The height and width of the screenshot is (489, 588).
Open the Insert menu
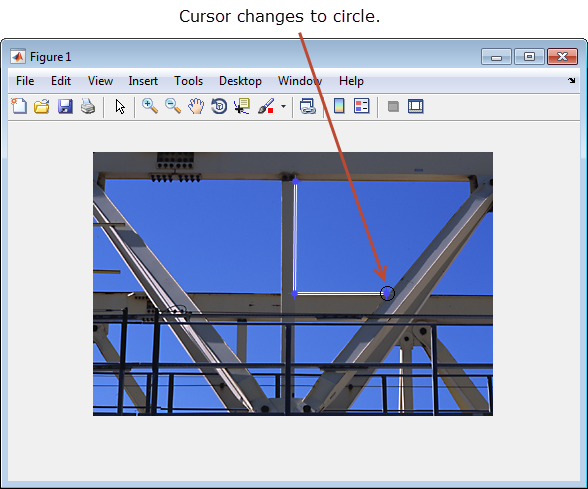[143, 81]
